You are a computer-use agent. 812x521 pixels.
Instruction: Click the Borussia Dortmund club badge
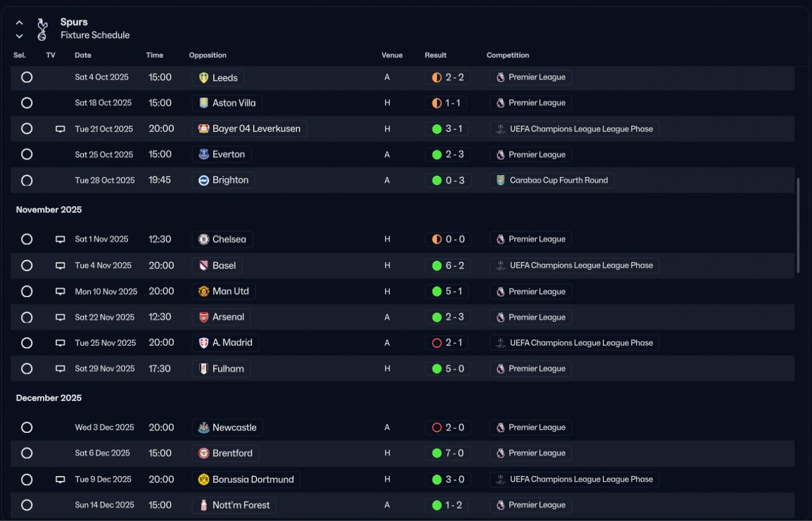[x=204, y=479]
